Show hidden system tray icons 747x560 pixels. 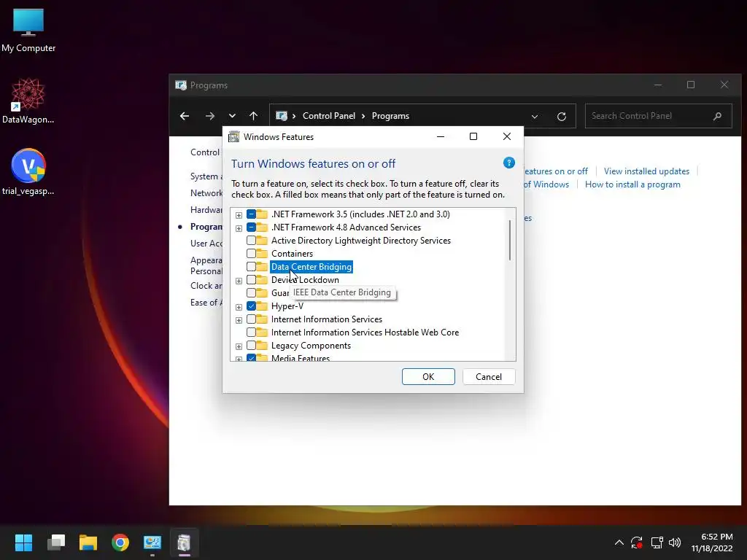point(619,542)
